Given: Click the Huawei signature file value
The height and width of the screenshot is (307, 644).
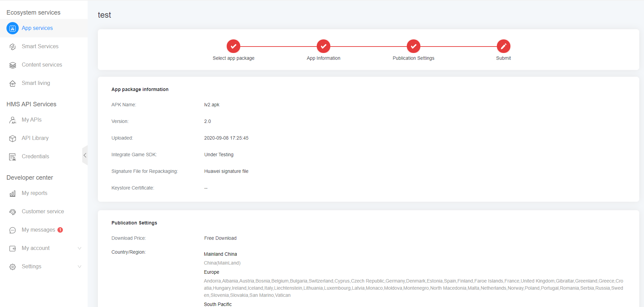Looking at the screenshot, I should (x=226, y=171).
